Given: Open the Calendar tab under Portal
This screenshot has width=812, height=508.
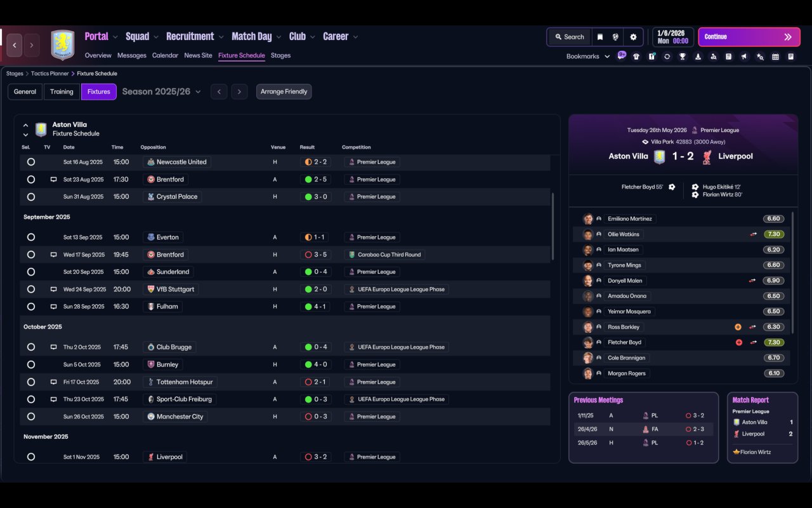Looking at the screenshot, I should (165, 55).
